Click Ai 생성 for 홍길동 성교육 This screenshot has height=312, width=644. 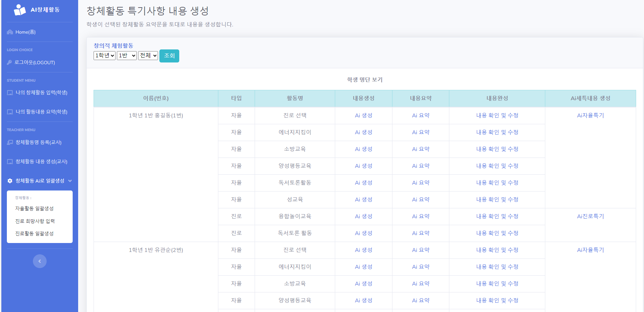364,200
